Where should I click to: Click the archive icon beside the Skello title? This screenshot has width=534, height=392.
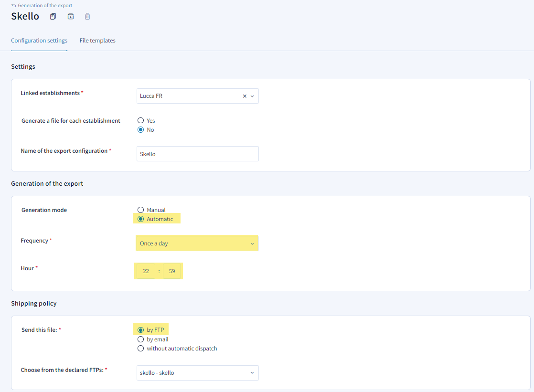71,16
